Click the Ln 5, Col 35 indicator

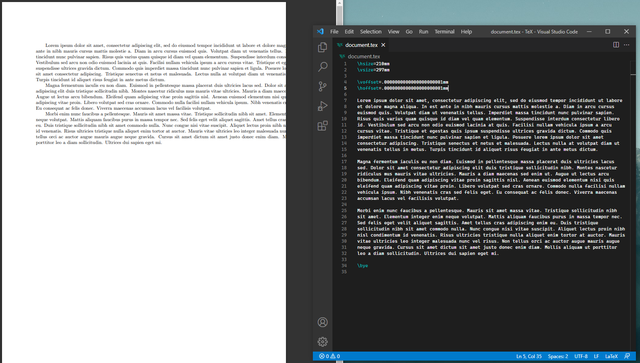click(x=529, y=356)
